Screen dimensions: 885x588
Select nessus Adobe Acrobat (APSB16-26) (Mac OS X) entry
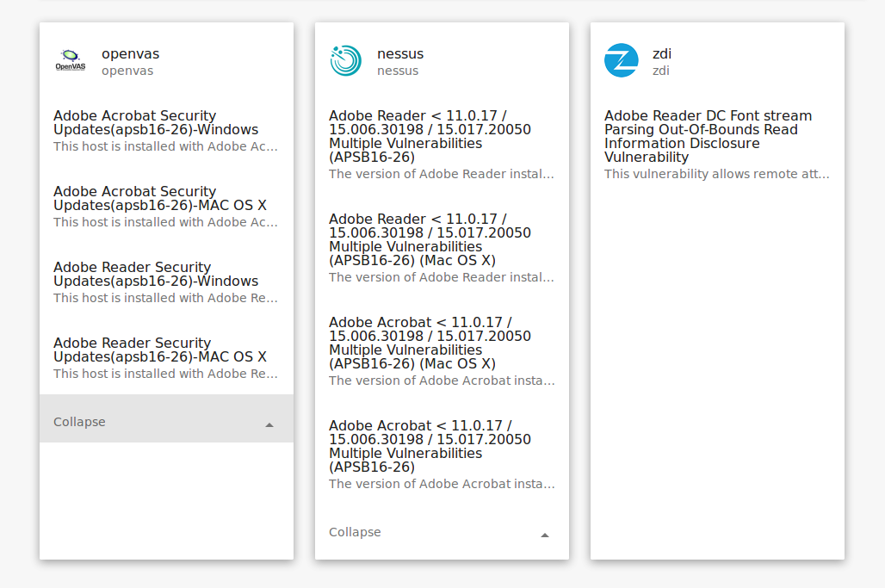tap(442, 350)
